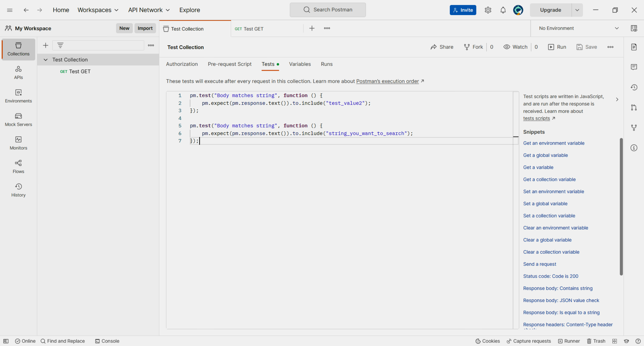Watch the Test Collection
This screenshot has height=346, width=644.
coord(515,47)
